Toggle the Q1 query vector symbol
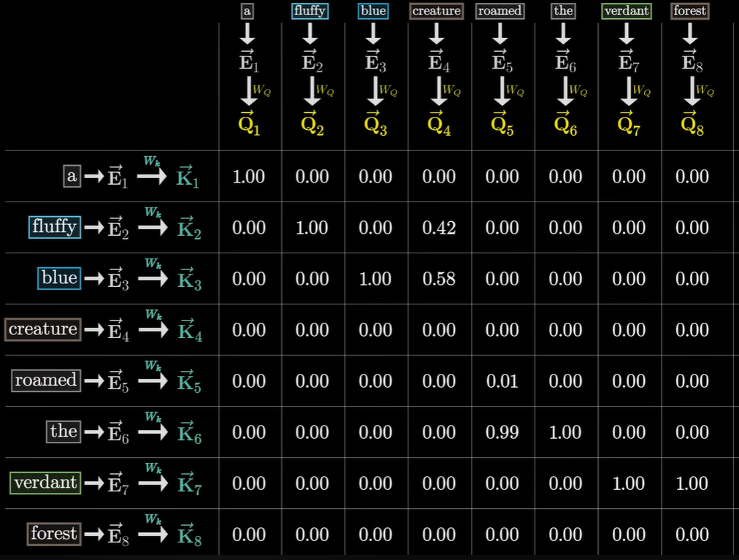This screenshot has height=560, width=739. click(248, 122)
